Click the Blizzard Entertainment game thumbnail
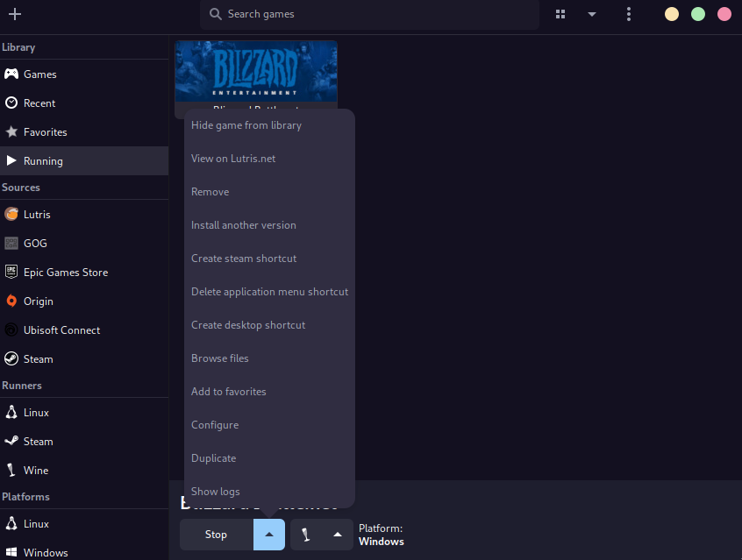Screen dimensions: 742x560 point(255,72)
